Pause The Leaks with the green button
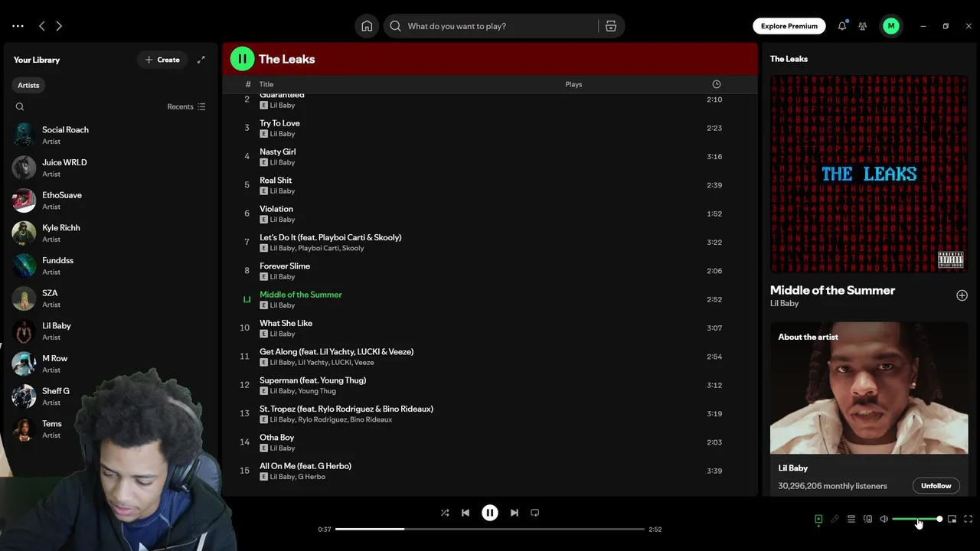 click(242, 58)
